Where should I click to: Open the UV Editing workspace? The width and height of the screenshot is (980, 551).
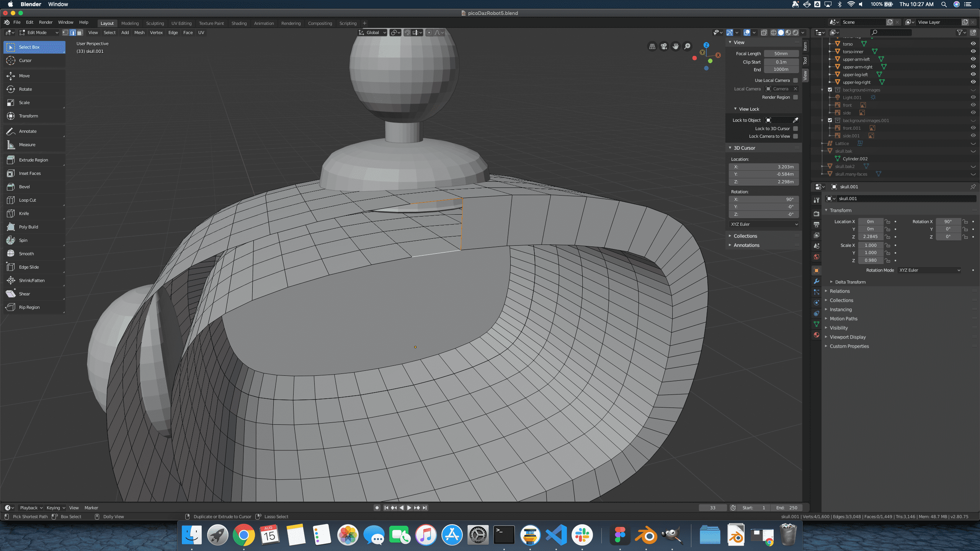[x=181, y=23]
